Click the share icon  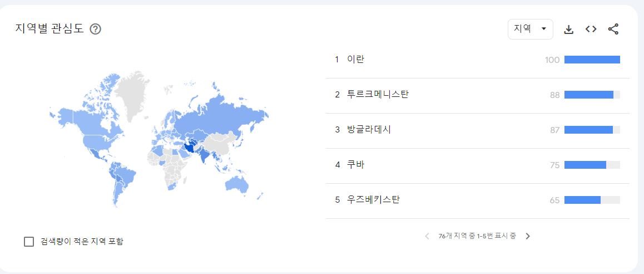(613, 30)
